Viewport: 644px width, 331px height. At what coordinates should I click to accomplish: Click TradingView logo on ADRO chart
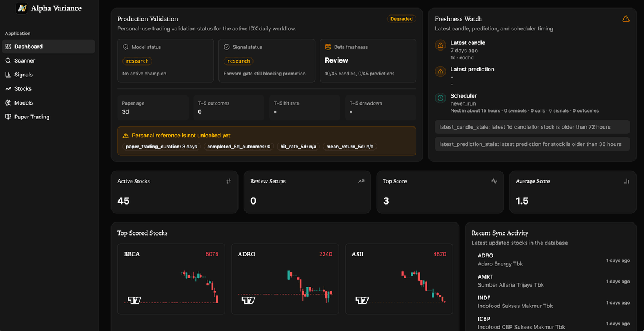click(x=248, y=300)
